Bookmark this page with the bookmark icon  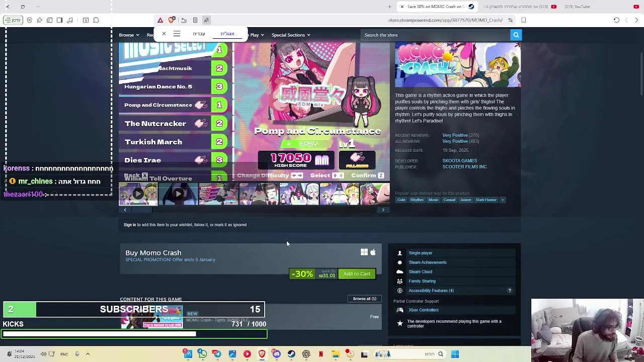click(x=524, y=20)
